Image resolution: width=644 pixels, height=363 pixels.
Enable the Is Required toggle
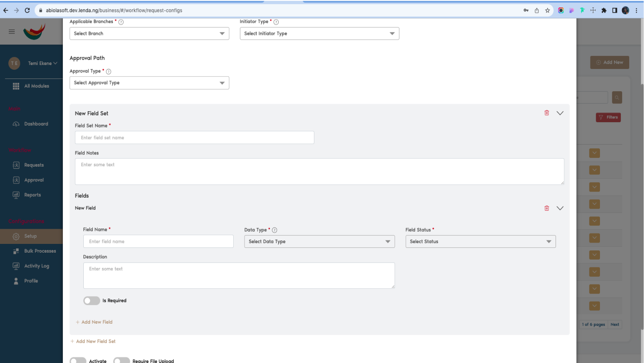click(x=92, y=301)
